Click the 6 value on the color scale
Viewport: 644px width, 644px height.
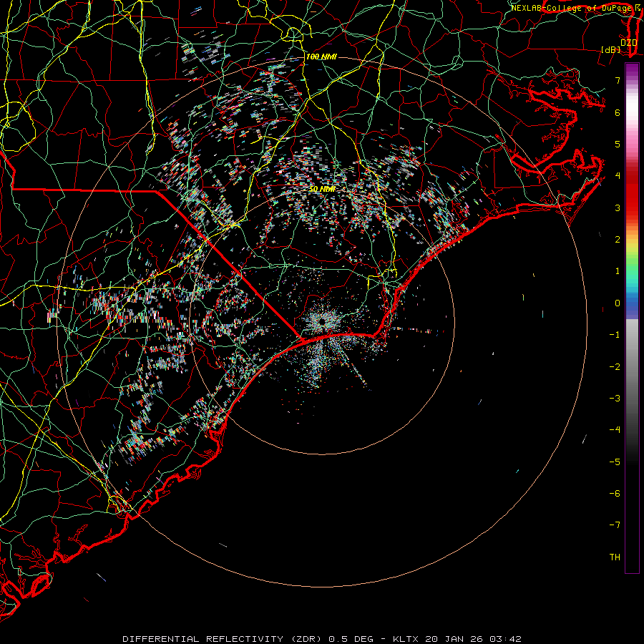pos(618,112)
